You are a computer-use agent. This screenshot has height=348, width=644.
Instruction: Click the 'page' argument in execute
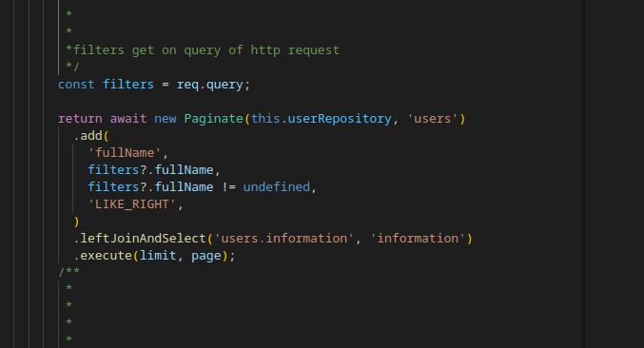coord(206,256)
